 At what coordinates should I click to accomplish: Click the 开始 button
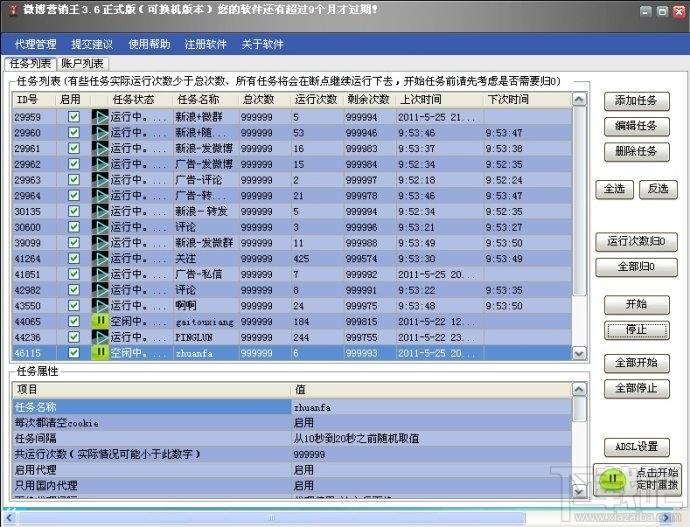pyautogui.click(x=636, y=304)
